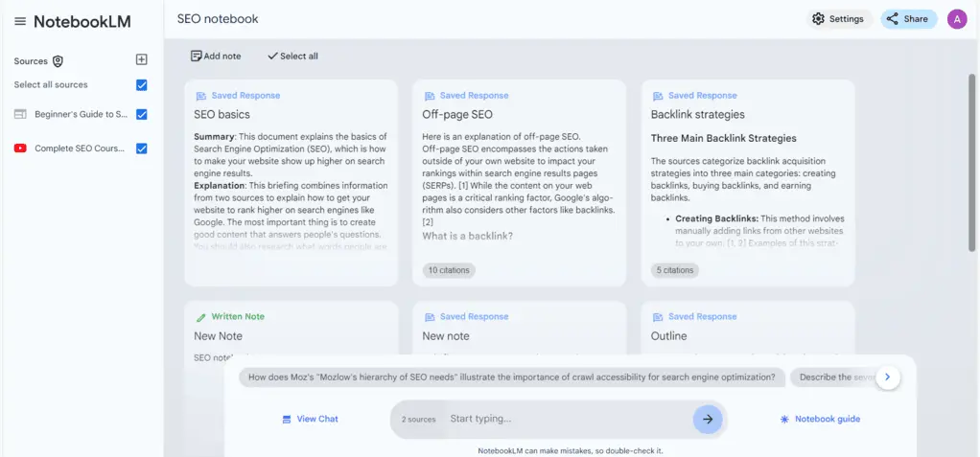Click the shield icon next to Sources

(58, 61)
